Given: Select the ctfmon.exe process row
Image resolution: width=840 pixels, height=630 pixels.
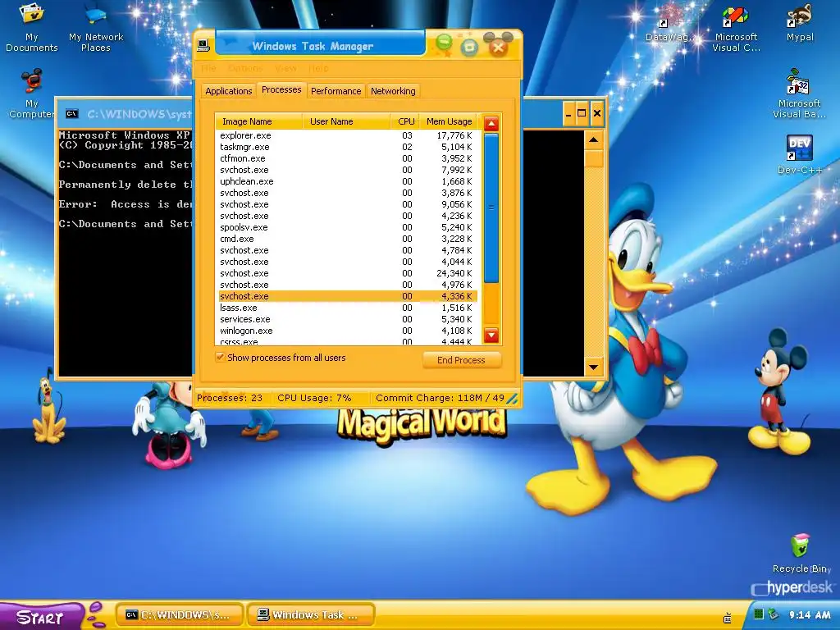Looking at the screenshot, I should (x=347, y=158).
